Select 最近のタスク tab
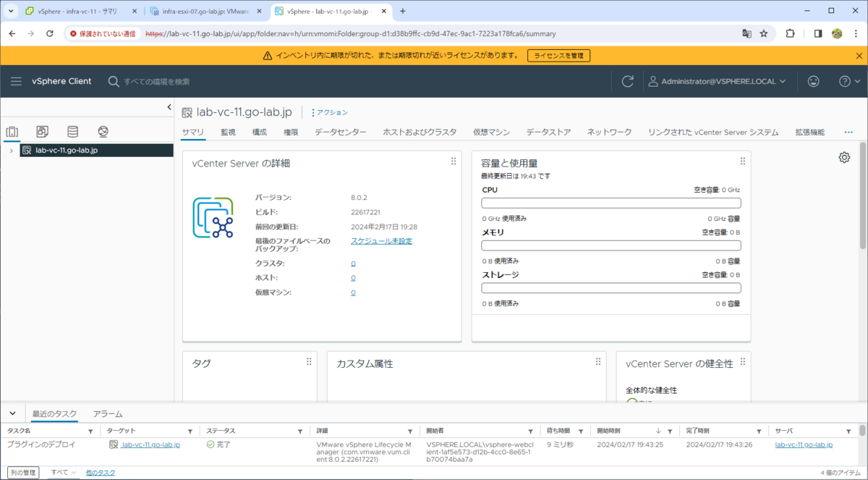The image size is (868, 480). tap(54, 413)
